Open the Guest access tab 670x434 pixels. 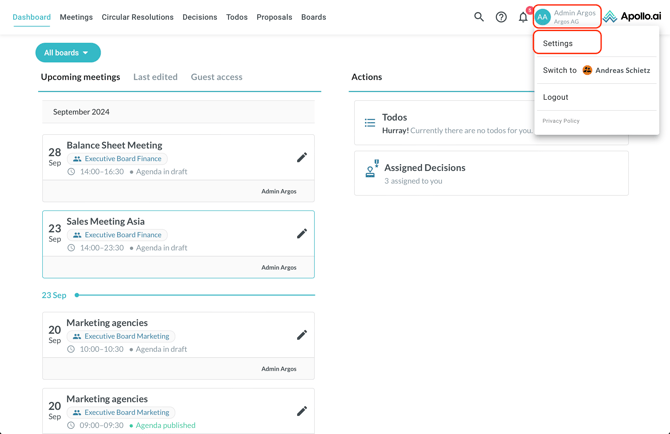click(x=216, y=77)
